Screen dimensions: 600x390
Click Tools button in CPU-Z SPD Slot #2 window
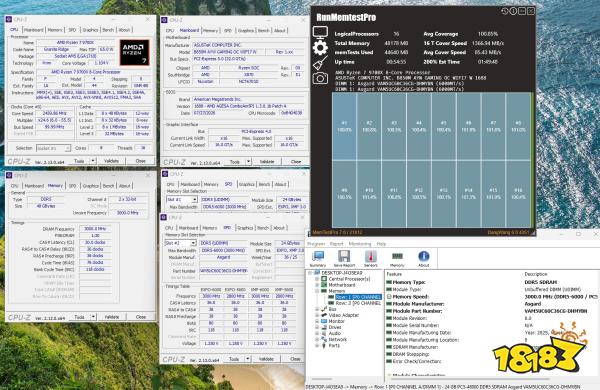[234, 359]
